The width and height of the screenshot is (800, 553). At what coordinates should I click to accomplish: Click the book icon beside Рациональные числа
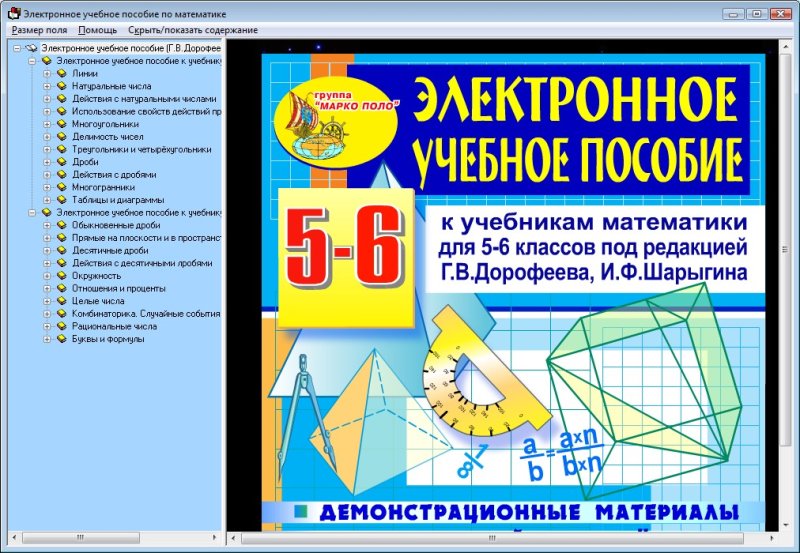(x=62, y=326)
